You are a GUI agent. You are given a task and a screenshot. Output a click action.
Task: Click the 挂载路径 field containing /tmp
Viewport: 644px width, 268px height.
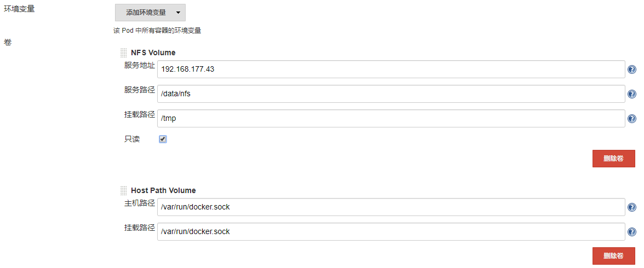(391, 118)
